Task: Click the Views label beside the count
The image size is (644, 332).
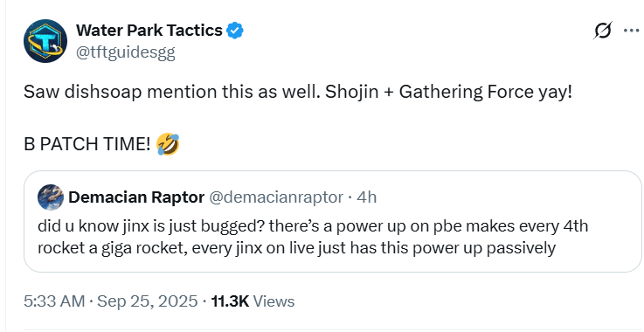Action: point(274,301)
